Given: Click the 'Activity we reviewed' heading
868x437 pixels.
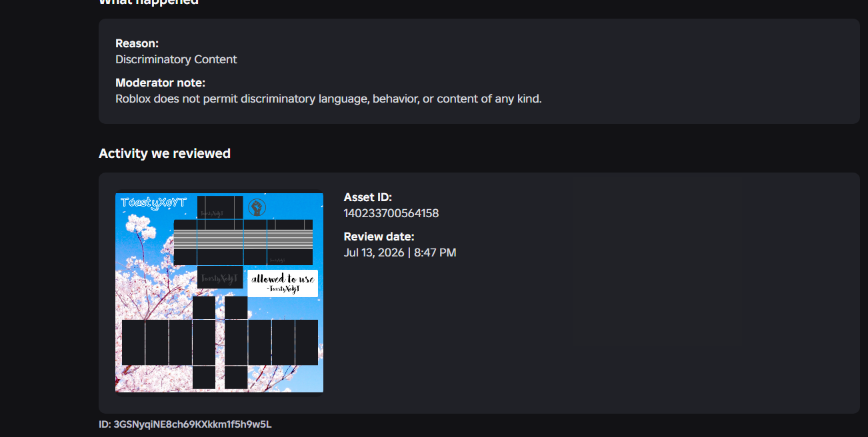Looking at the screenshot, I should pyautogui.click(x=165, y=153).
